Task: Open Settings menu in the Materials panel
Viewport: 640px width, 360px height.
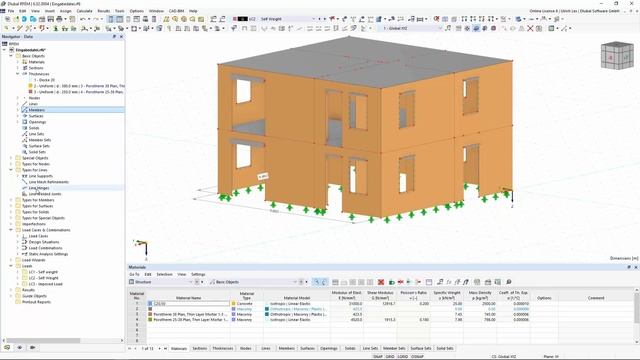Action: (198, 274)
